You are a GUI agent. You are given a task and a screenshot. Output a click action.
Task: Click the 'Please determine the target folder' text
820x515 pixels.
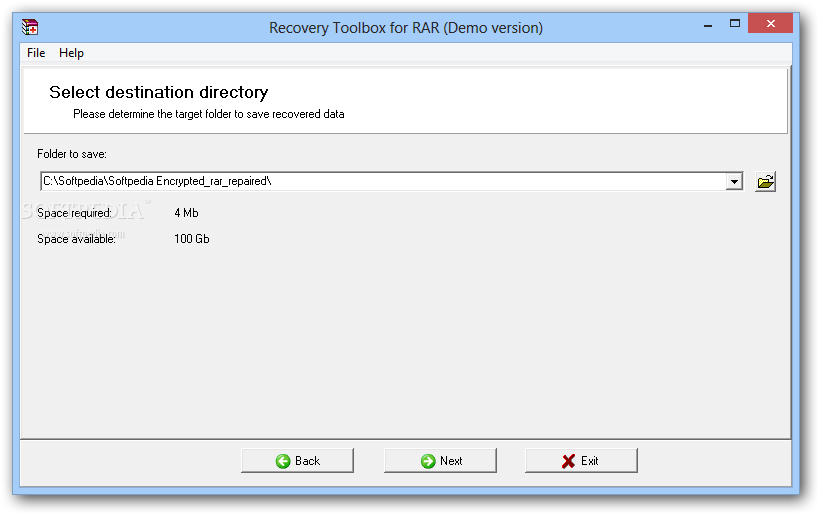tap(209, 114)
